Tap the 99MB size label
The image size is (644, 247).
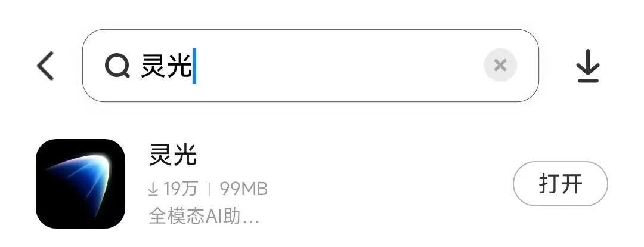(243, 189)
